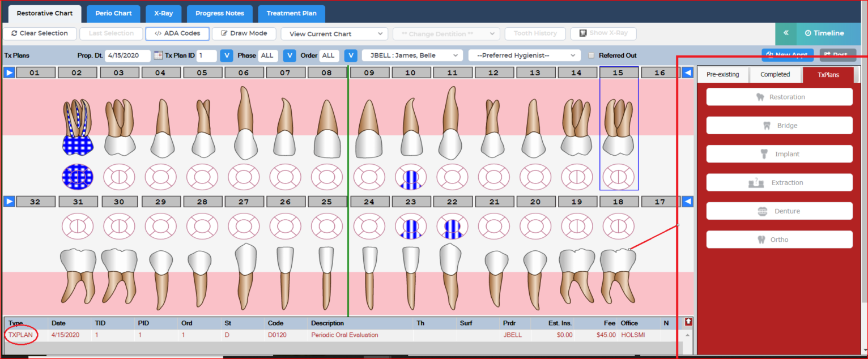Toggle ADA Codes display

point(177,33)
